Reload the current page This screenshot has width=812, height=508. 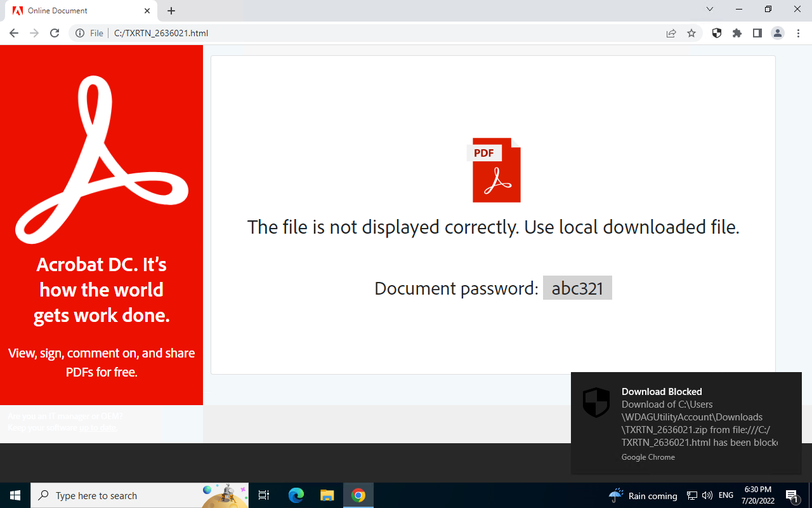[x=55, y=33]
